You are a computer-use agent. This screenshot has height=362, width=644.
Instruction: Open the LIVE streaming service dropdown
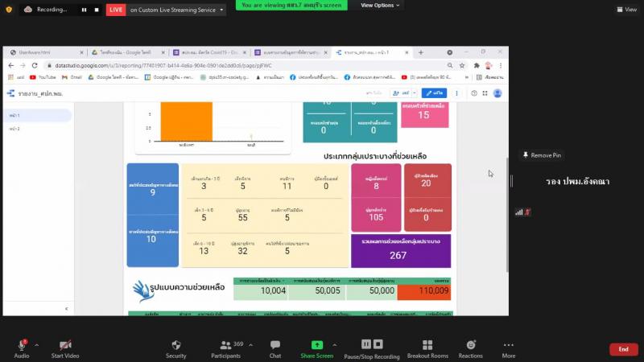tap(221, 10)
